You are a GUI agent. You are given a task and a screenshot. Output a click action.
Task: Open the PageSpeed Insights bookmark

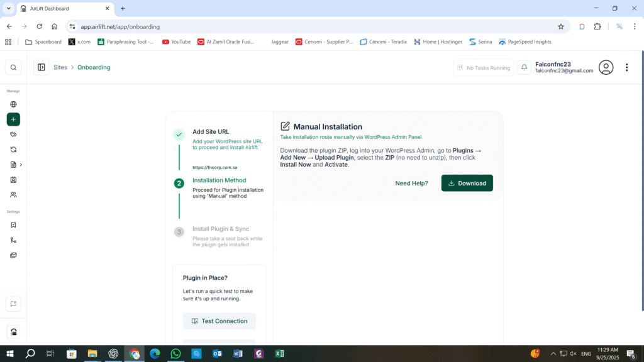click(x=525, y=42)
